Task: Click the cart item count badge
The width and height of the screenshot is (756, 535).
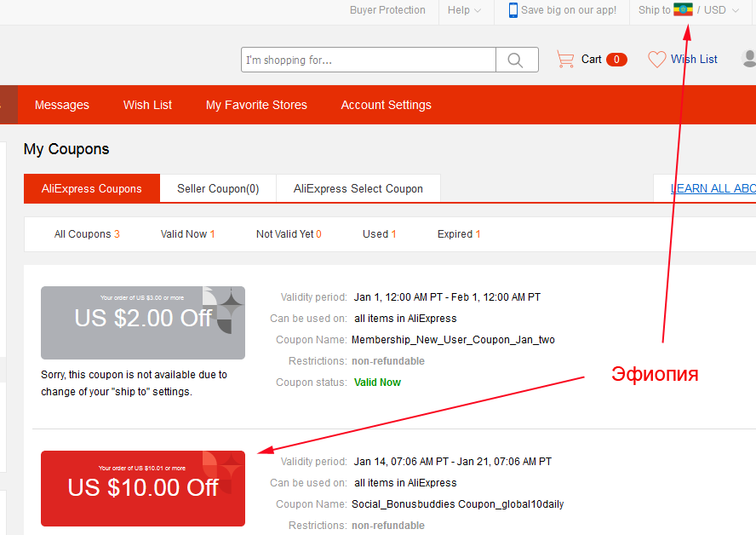Action: (x=616, y=60)
